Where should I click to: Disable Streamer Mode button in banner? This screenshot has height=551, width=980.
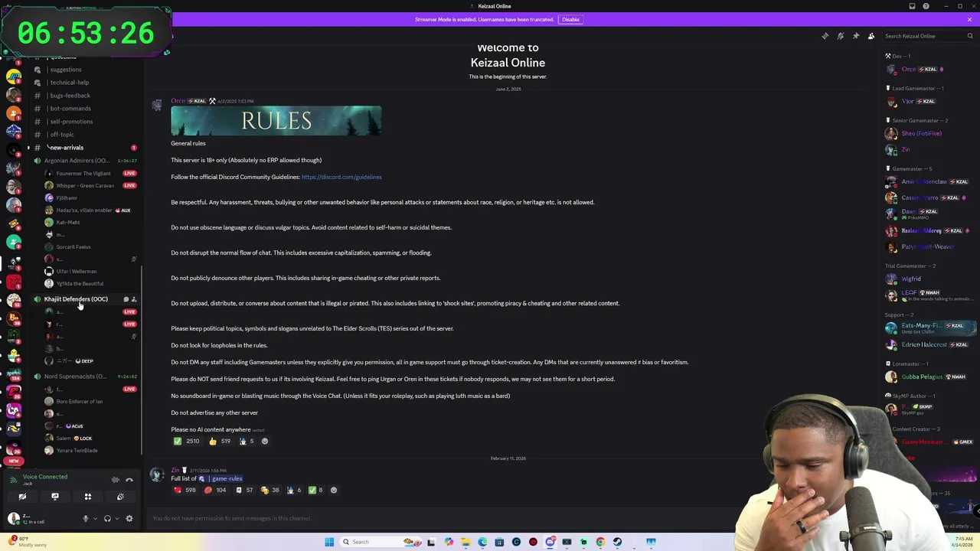pyautogui.click(x=570, y=19)
